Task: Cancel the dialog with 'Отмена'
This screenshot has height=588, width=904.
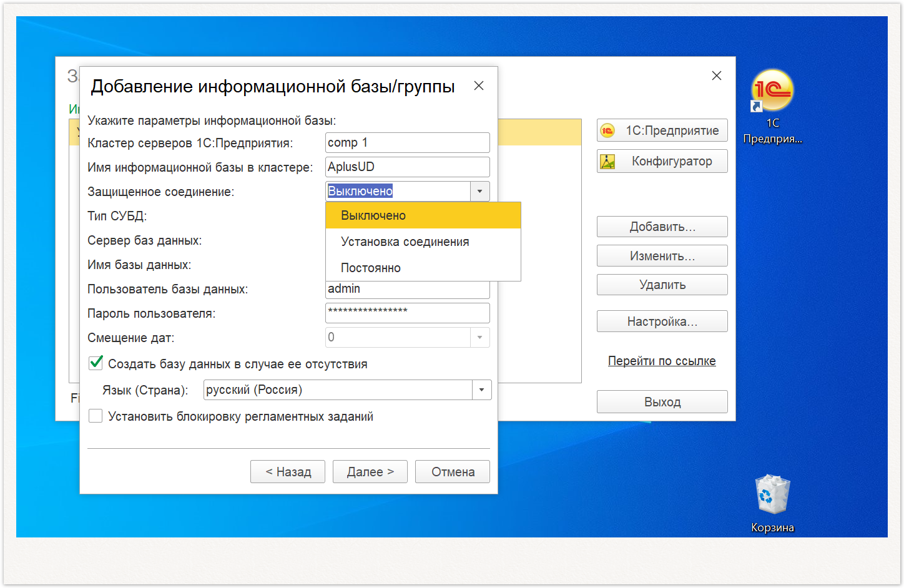Action: tap(453, 472)
